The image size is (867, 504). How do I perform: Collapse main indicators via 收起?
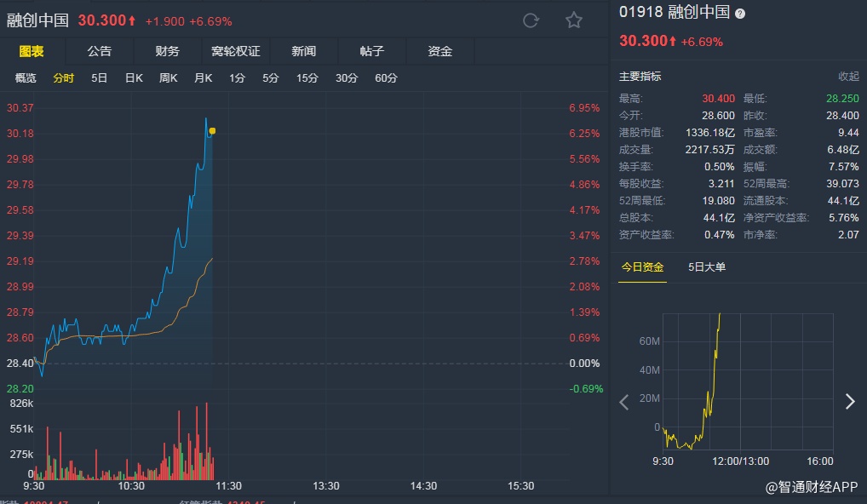pyautogui.click(x=848, y=77)
